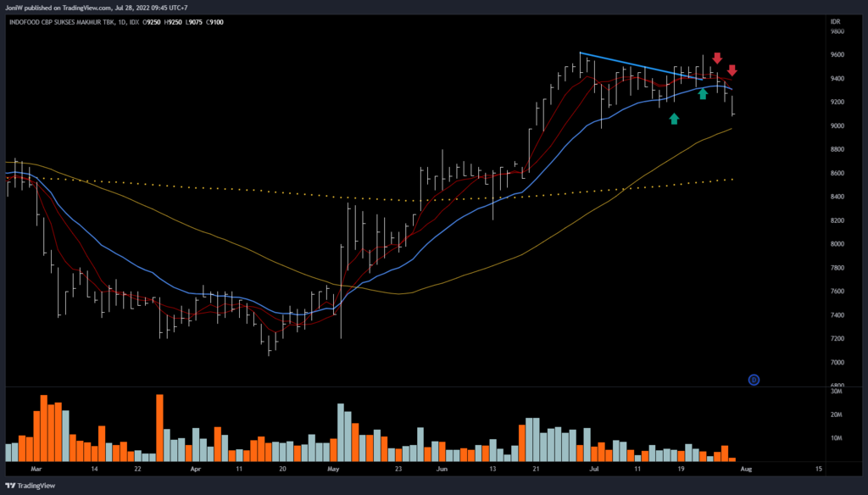This screenshot has height=495, width=868.
Task: Click the 30M volume axis label
Action: point(836,392)
